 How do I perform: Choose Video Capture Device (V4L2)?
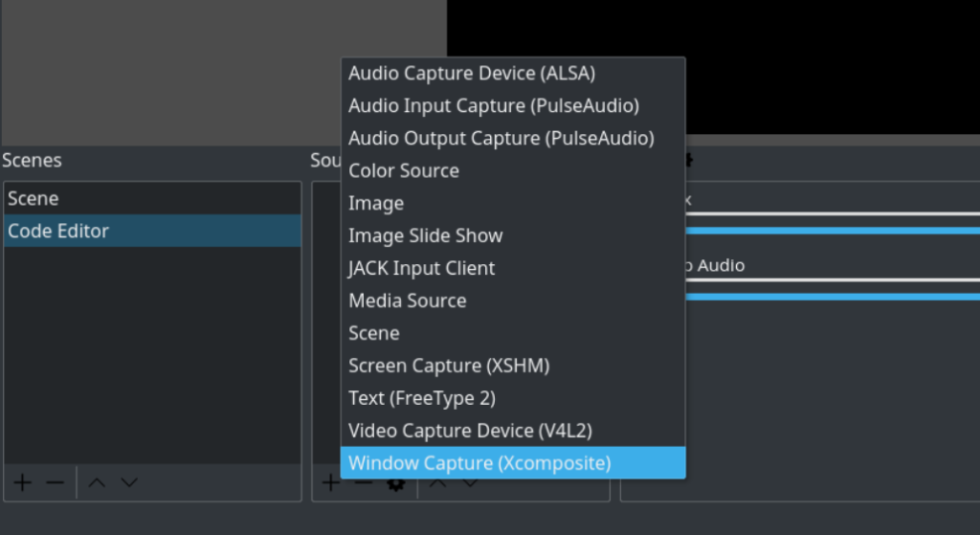click(513, 431)
